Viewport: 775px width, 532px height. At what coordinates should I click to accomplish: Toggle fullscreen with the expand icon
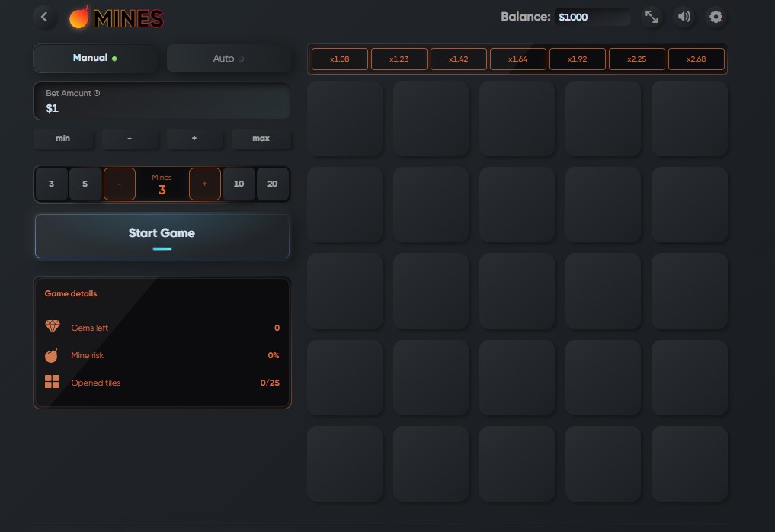[x=652, y=17]
